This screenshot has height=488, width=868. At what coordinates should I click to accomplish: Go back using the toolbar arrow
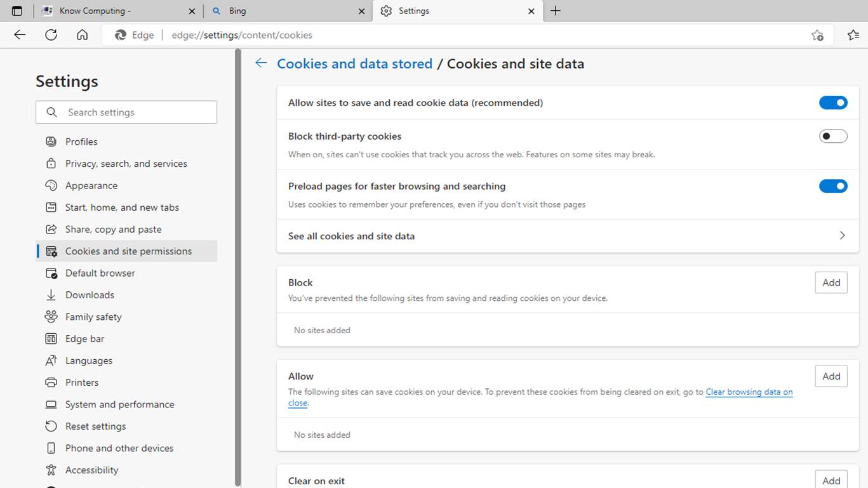[x=20, y=35]
